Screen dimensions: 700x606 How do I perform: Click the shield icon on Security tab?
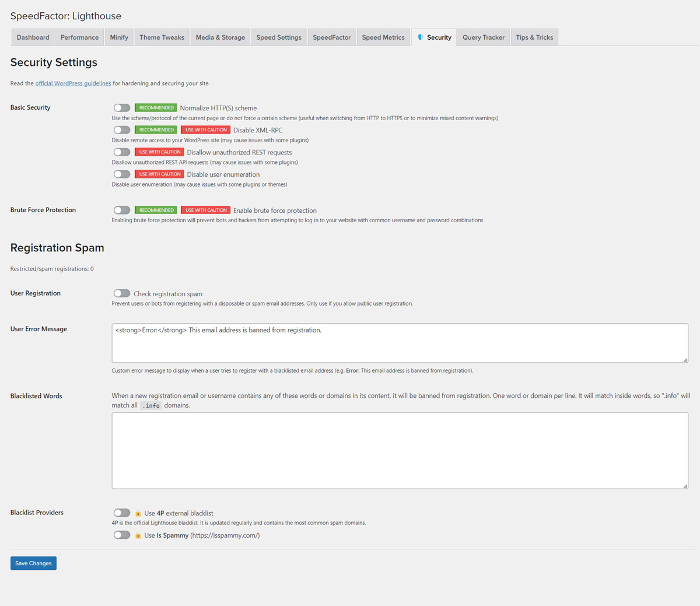[x=420, y=37]
